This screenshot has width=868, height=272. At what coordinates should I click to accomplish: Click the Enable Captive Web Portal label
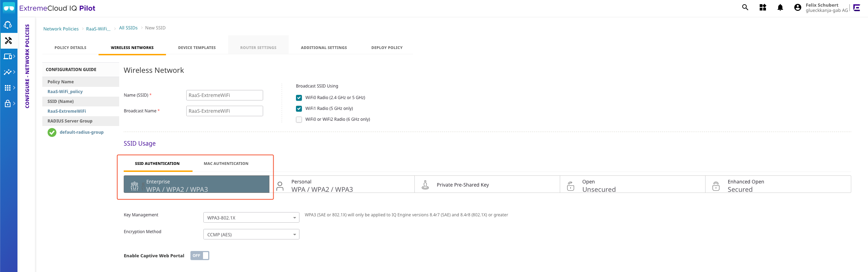pos(154,256)
